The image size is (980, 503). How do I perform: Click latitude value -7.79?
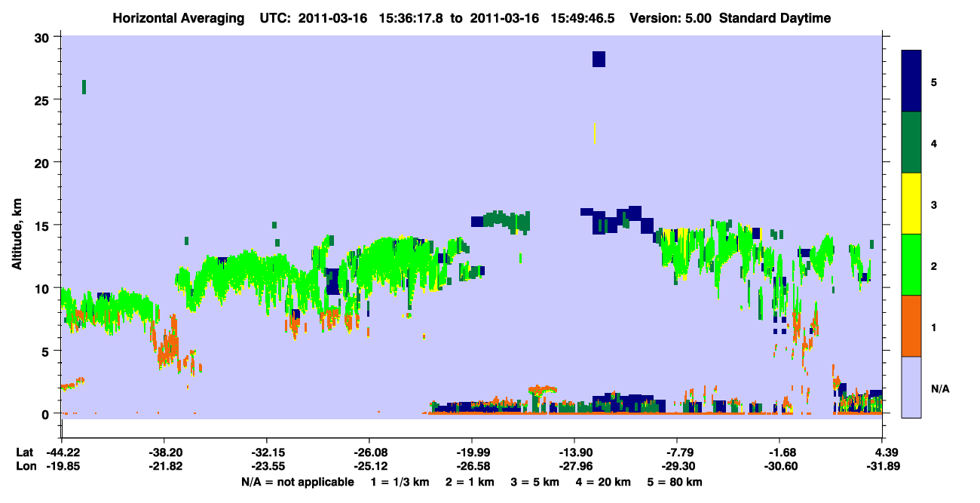[x=678, y=452]
